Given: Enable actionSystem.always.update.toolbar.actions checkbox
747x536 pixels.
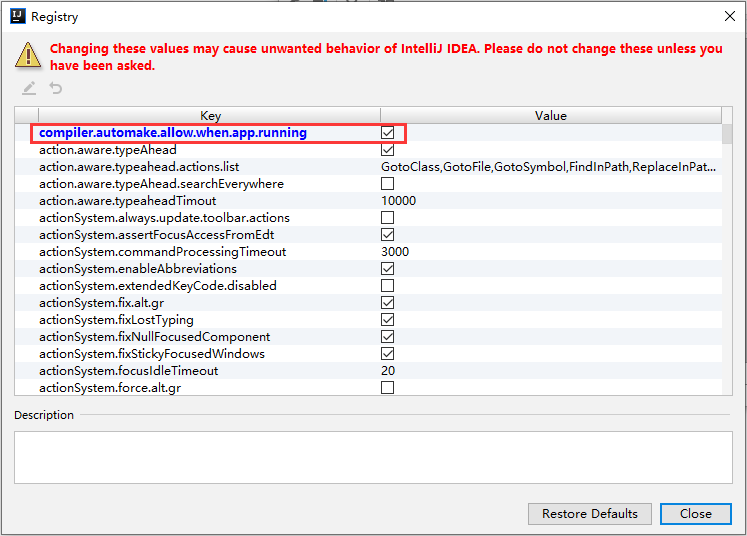Looking at the screenshot, I should pos(387,218).
